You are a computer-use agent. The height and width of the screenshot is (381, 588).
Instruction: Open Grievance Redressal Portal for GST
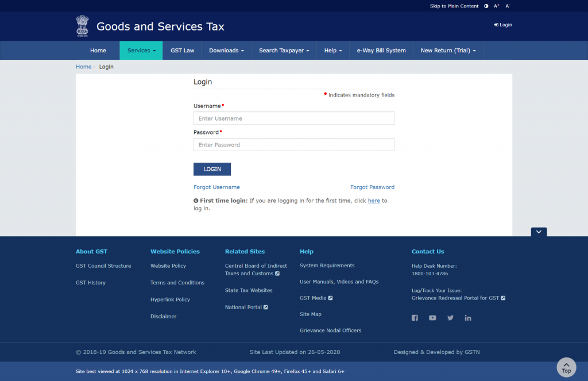click(458, 298)
